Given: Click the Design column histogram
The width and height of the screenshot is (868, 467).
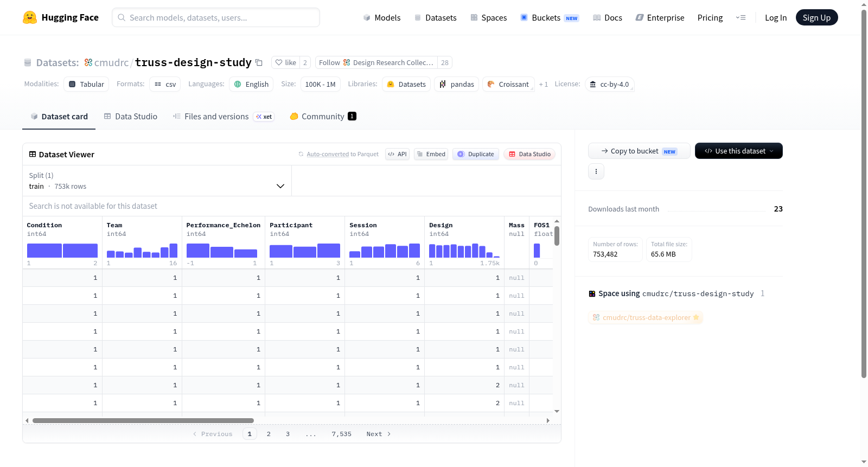Looking at the screenshot, I should coord(464,251).
